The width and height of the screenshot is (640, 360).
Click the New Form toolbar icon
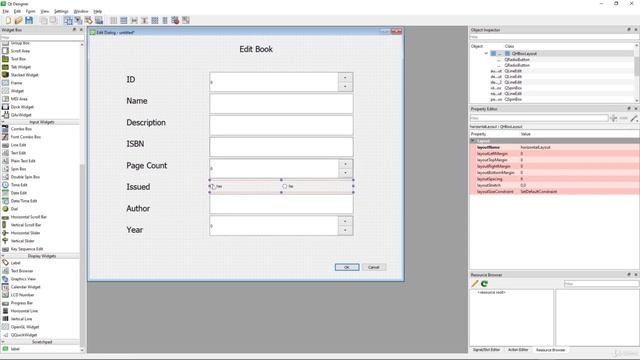[x=8, y=20]
